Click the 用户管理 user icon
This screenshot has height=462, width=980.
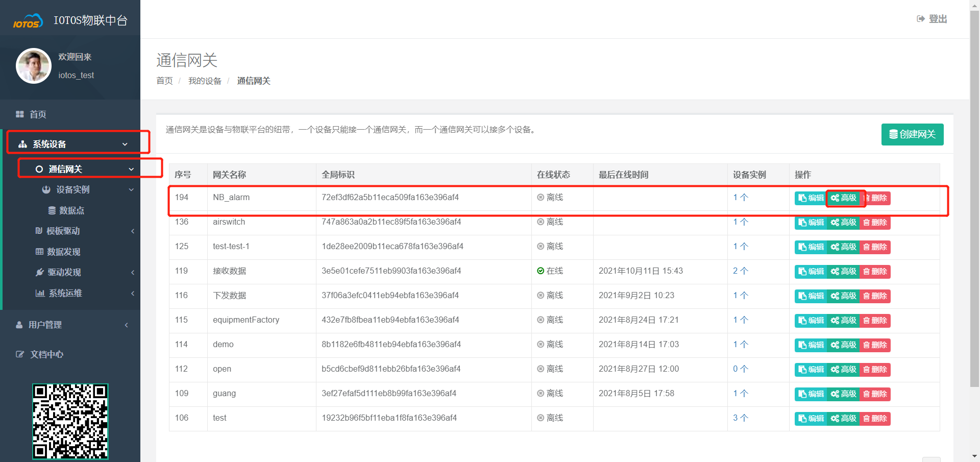[x=19, y=325]
